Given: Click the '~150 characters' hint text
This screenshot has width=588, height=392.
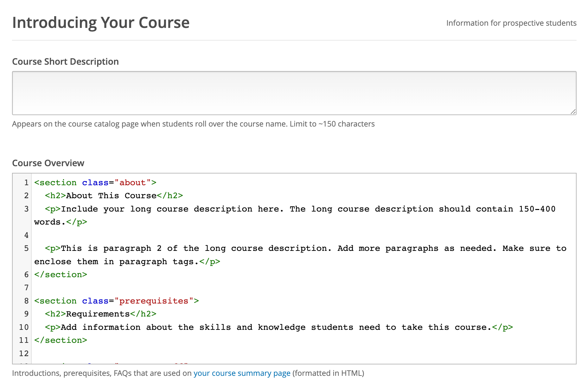Looking at the screenshot, I should [x=347, y=124].
